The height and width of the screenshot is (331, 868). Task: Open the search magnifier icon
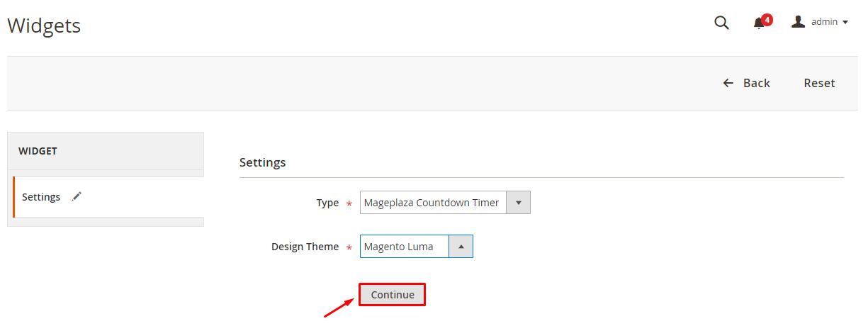721,23
